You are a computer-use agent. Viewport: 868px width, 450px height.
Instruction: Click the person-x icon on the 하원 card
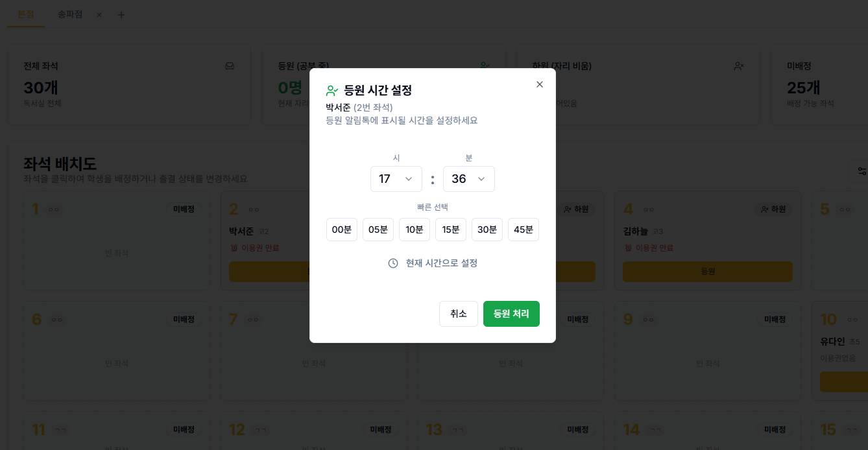pyautogui.click(x=738, y=65)
